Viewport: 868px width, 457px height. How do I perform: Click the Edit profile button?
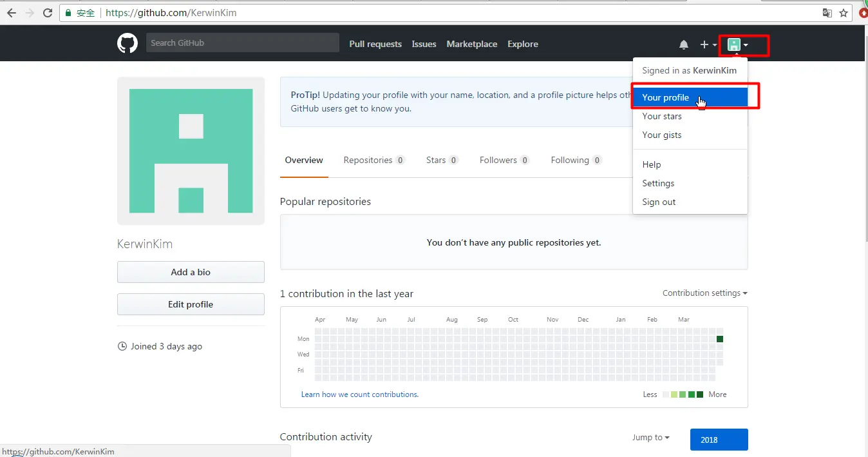coord(191,304)
